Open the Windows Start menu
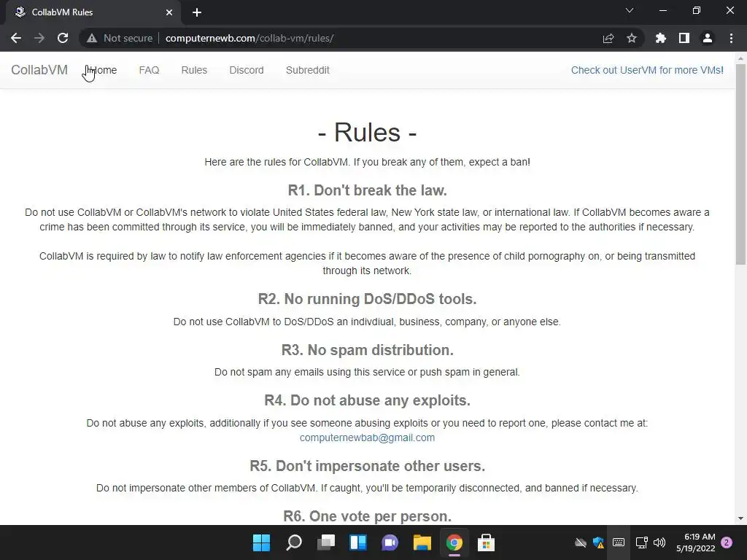This screenshot has width=747, height=560. point(262,542)
